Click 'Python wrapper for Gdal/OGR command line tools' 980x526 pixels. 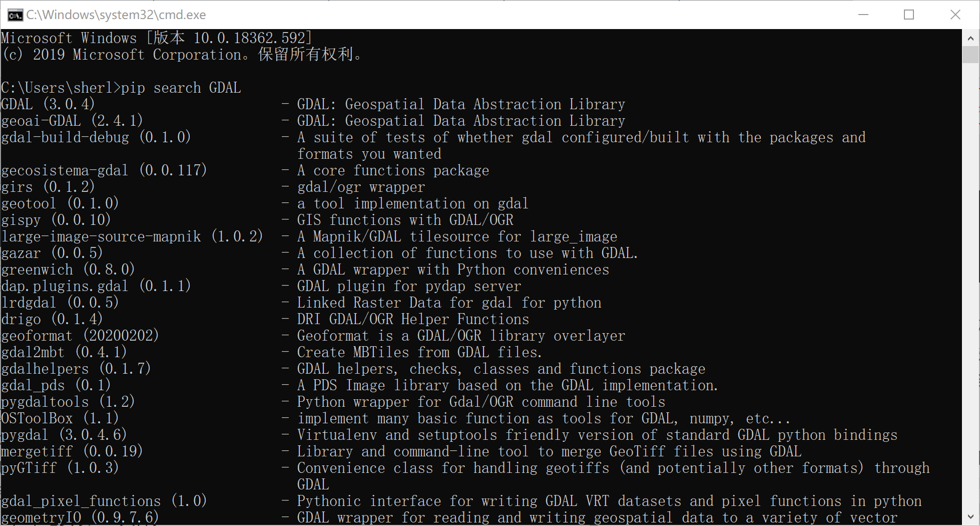click(481, 402)
